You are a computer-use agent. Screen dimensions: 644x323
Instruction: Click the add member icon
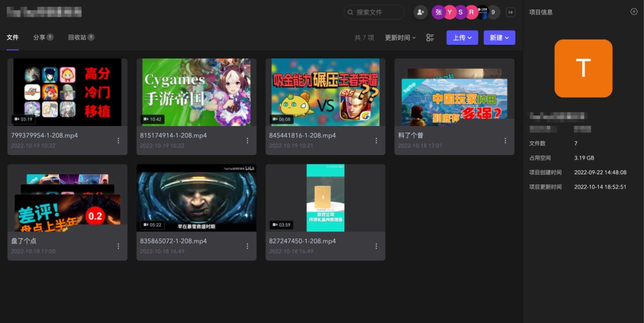pyautogui.click(x=421, y=12)
